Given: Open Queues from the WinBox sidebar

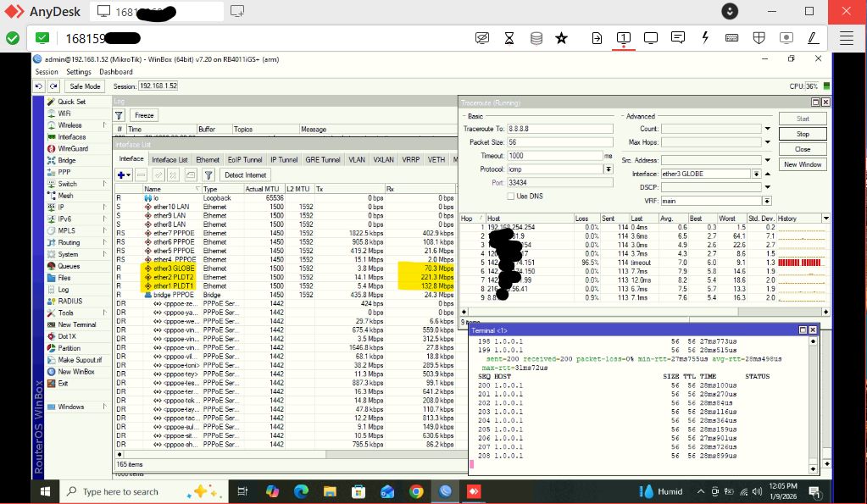Looking at the screenshot, I should 69,266.
